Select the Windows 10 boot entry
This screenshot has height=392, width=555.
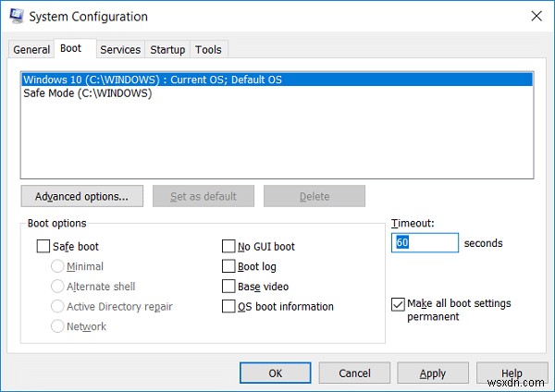pos(153,80)
